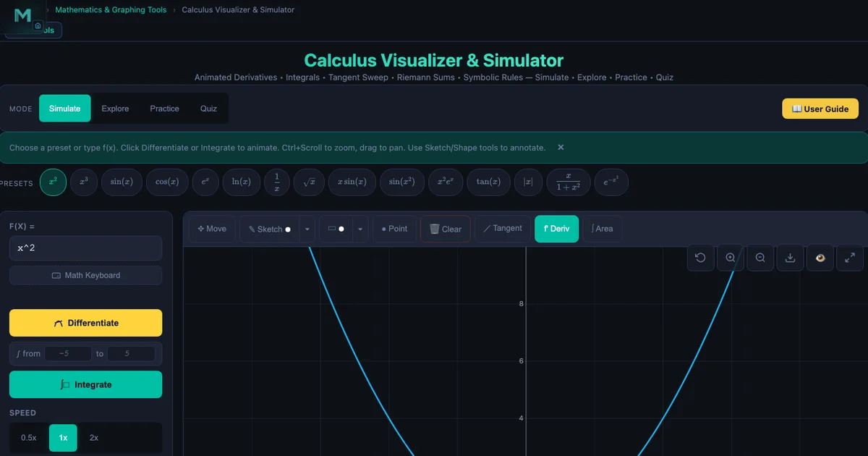Open the Sketch options dropdown arrow

coord(307,229)
